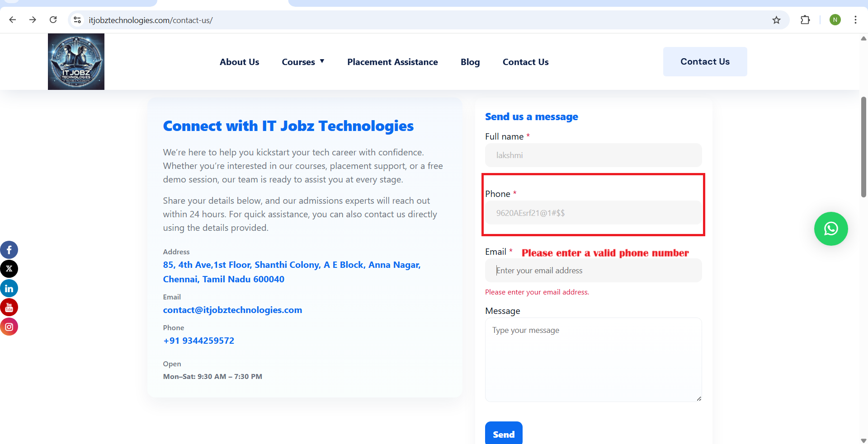The width and height of the screenshot is (868, 444).
Task: Open the X (Twitter) social link
Action: 9,269
